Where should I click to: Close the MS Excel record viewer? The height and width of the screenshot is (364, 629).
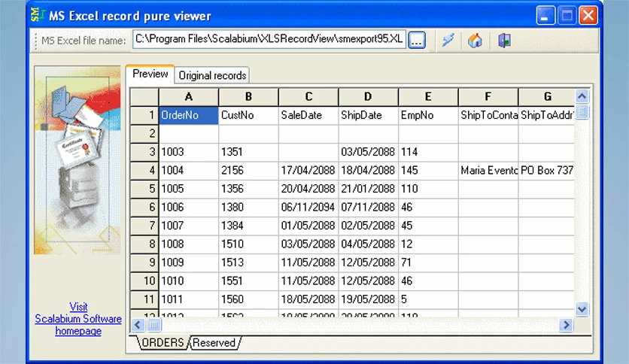(x=588, y=16)
